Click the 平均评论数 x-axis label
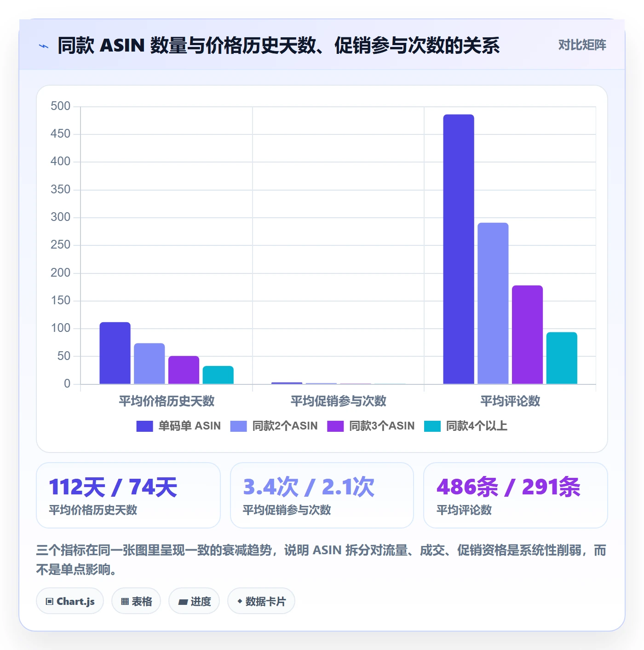The image size is (644, 650). 510,401
